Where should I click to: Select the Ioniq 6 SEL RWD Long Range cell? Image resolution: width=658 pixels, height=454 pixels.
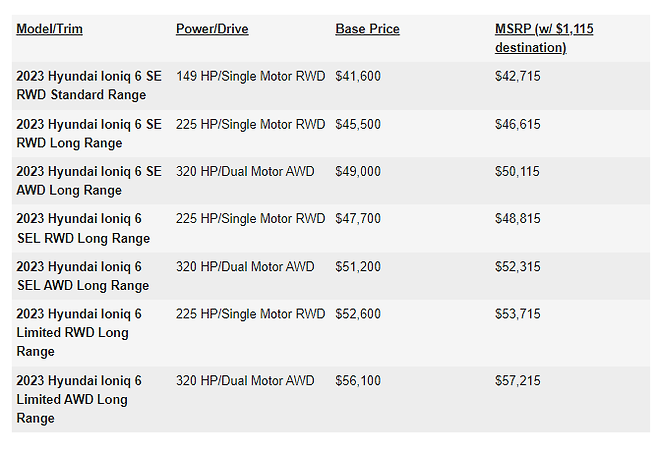point(83,229)
